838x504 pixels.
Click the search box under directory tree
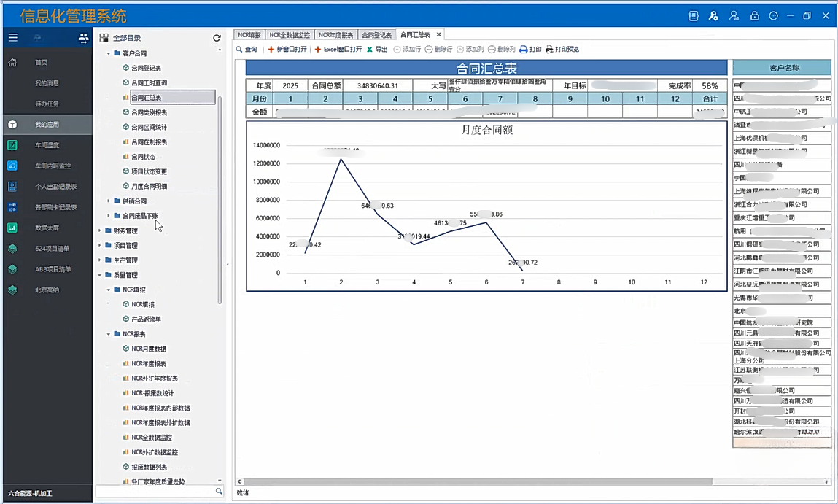click(155, 492)
